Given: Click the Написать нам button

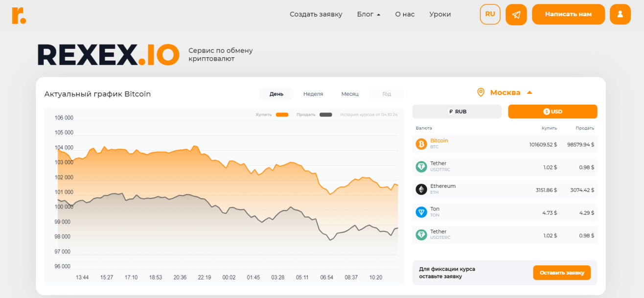Looking at the screenshot, I should 568,14.
